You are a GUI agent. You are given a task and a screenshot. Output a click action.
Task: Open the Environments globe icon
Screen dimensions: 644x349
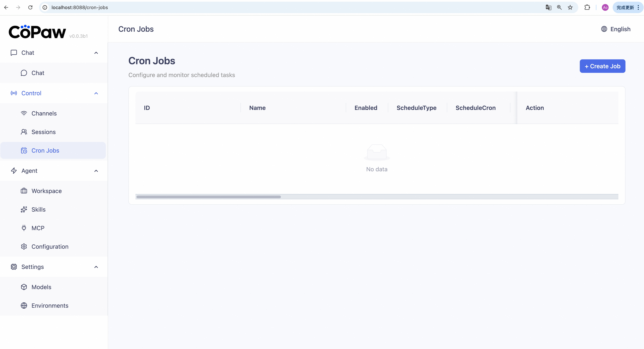click(x=24, y=306)
